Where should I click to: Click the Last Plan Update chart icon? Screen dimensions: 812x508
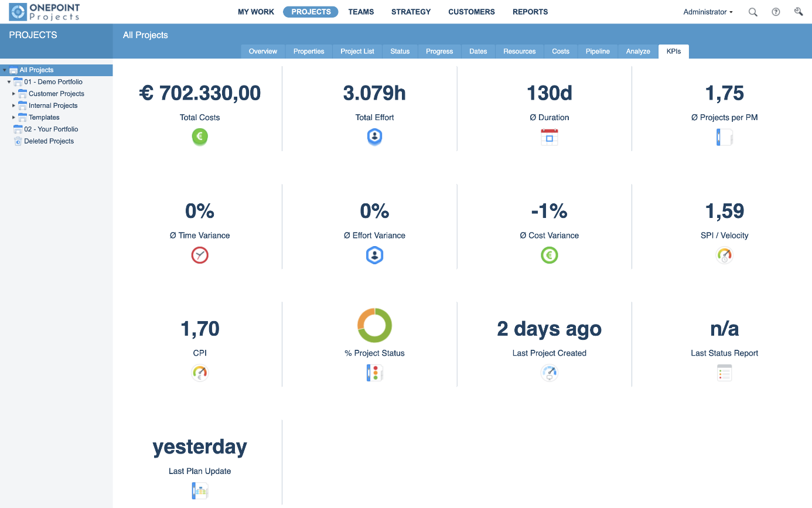pyautogui.click(x=200, y=491)
